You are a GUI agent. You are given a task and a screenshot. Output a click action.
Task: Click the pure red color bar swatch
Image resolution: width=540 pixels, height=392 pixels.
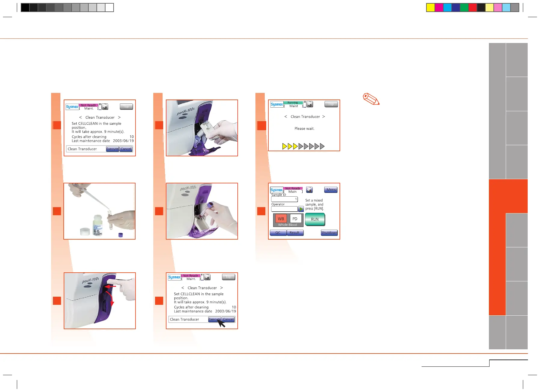[x=472, y=8]
